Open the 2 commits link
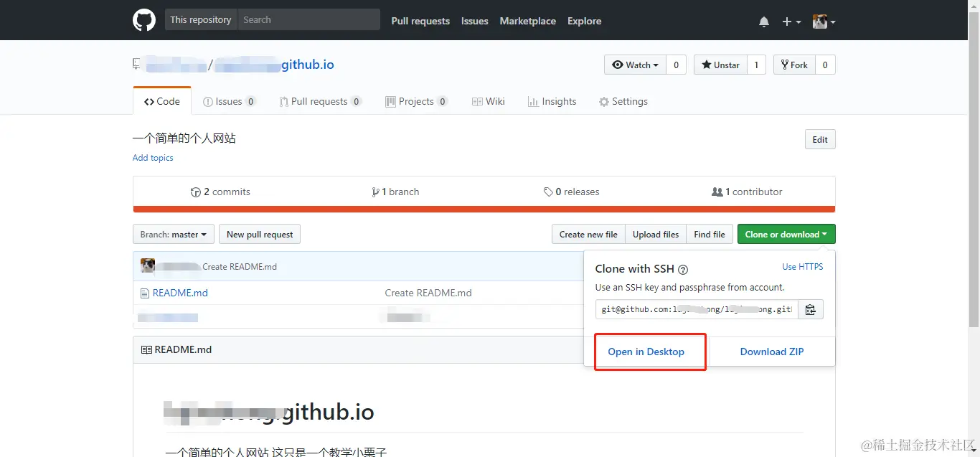Screen dimensions: 980x457 tap(220, 192)
